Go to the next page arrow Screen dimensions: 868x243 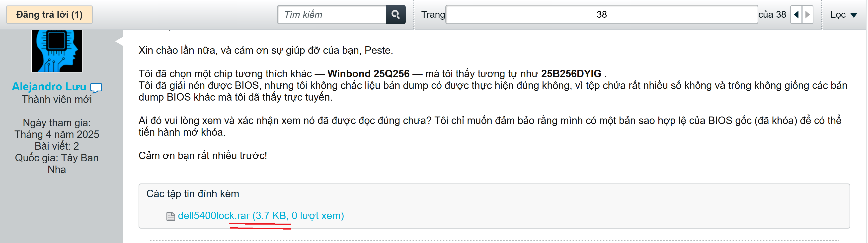(808, 14)
